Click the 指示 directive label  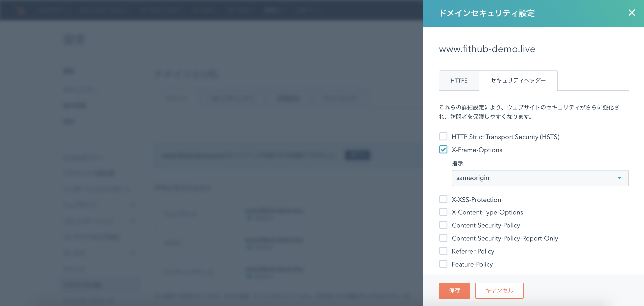click(x=458, y=164)
